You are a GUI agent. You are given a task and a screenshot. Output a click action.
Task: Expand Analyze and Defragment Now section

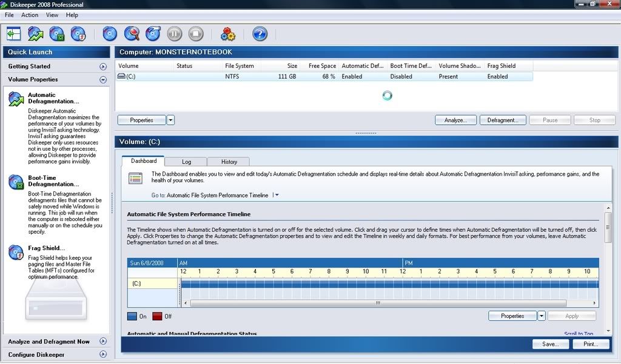(x=103, y=341)
